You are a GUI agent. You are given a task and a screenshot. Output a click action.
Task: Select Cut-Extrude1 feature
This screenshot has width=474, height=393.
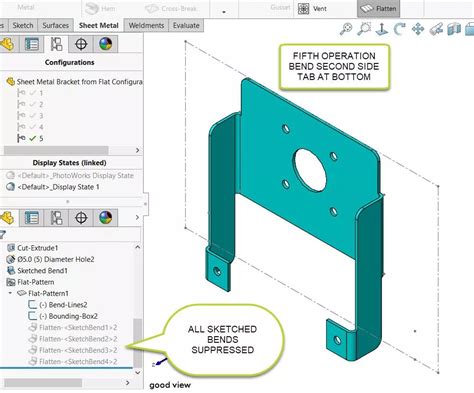point(33,248)
